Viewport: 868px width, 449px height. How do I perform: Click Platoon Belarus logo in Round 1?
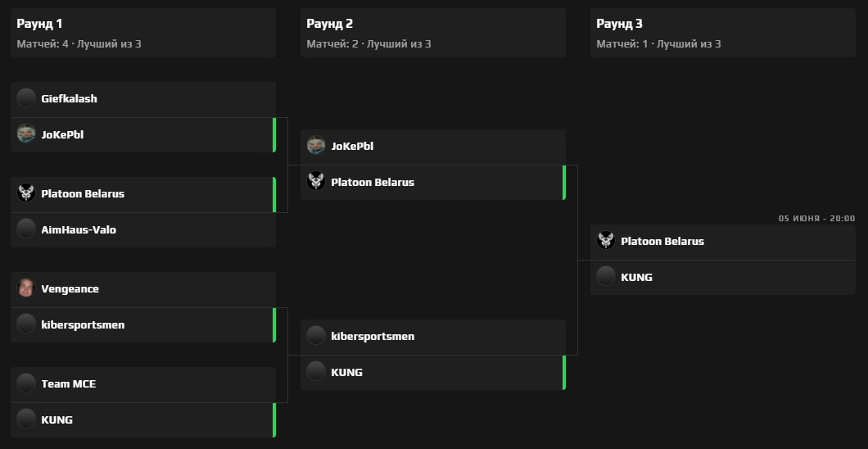[26, 193]
